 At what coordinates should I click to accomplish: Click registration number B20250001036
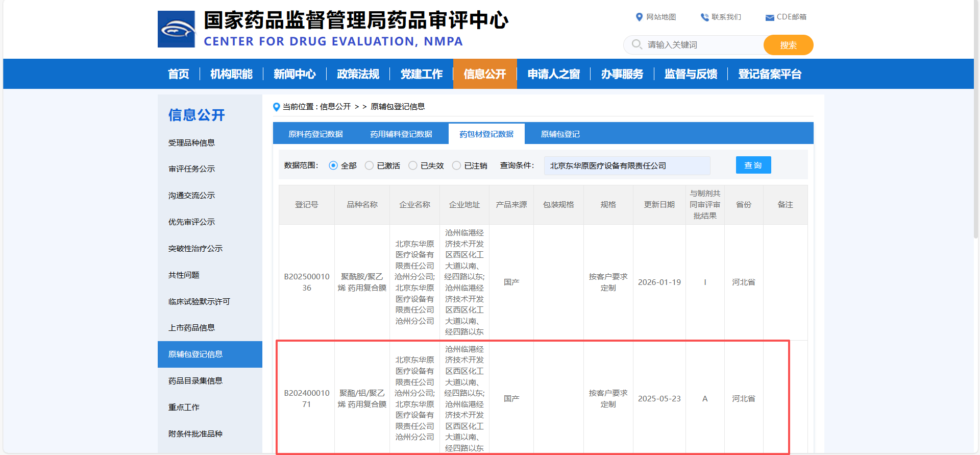(307, 282)
